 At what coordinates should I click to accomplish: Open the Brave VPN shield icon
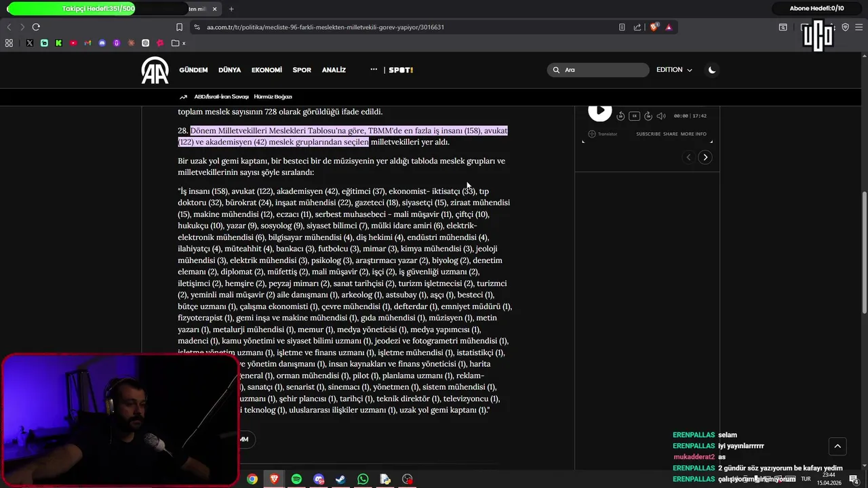pos(846,27)
